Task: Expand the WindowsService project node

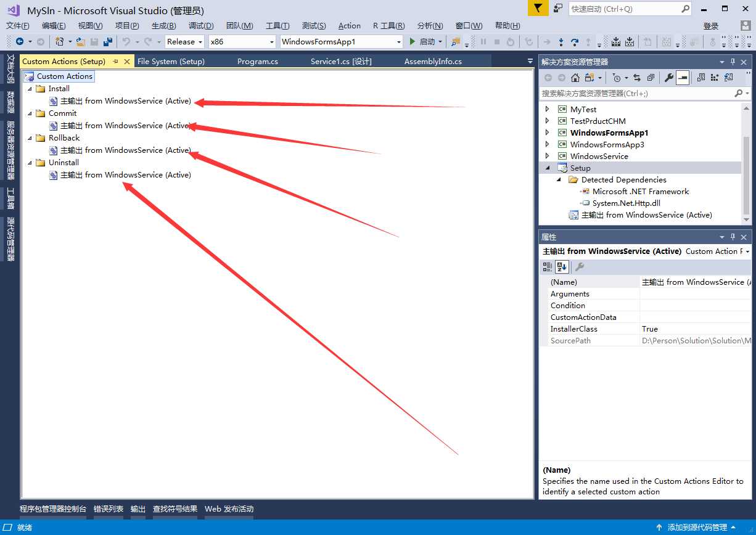Action: (547, 156)
